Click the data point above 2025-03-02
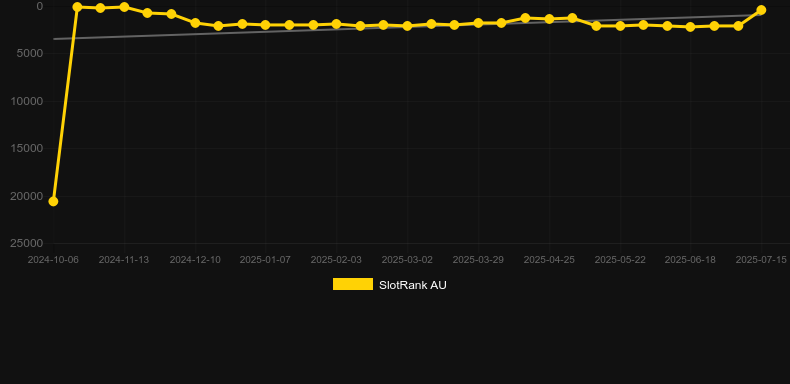This screenshot has width=790, height=384. pos(407,26)
